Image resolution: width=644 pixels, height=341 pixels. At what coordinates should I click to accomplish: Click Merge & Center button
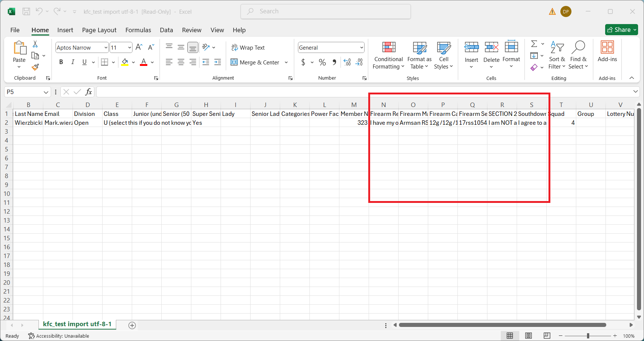pos(255,62)
